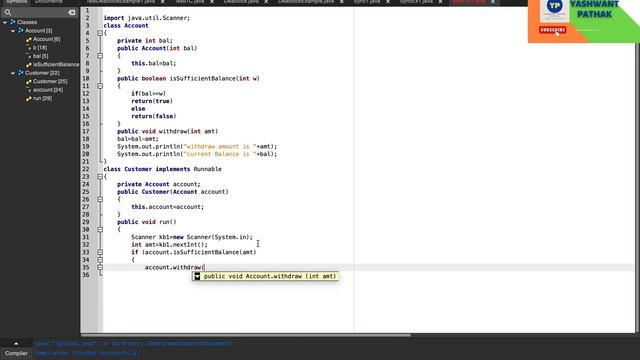Click 'if(bal>=w)' on line 12
Screen dimensions: 640x360
pyautogui.click(x=148, y=93)
